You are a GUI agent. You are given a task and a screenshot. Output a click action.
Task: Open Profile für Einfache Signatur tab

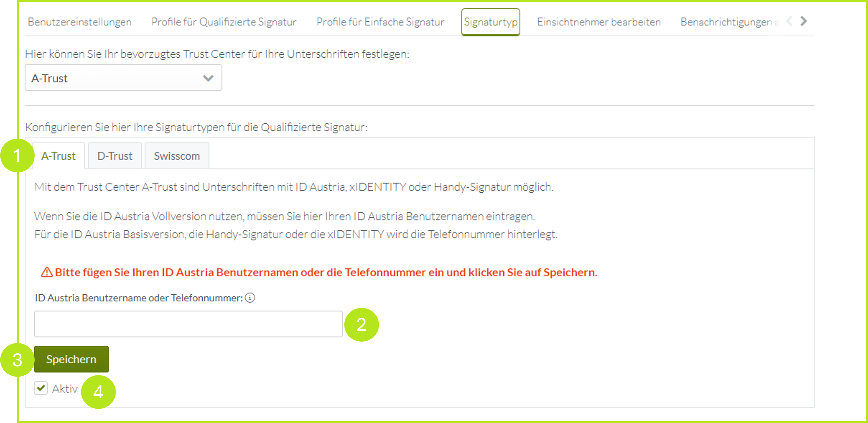tap(380, 22)
